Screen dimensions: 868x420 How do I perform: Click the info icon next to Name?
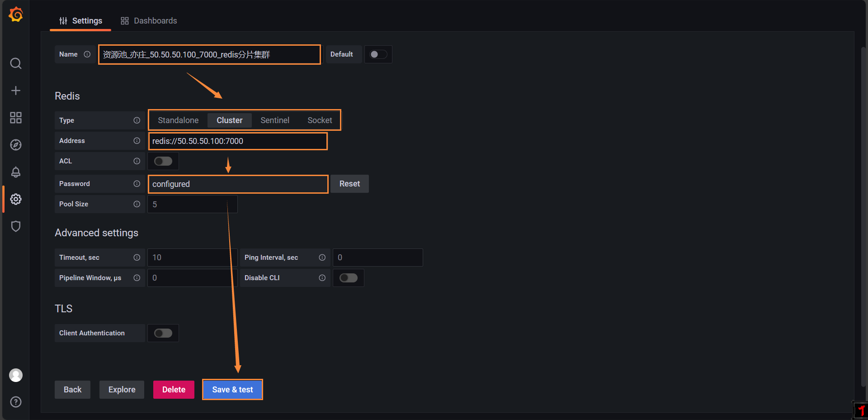(x=87, y=54)
